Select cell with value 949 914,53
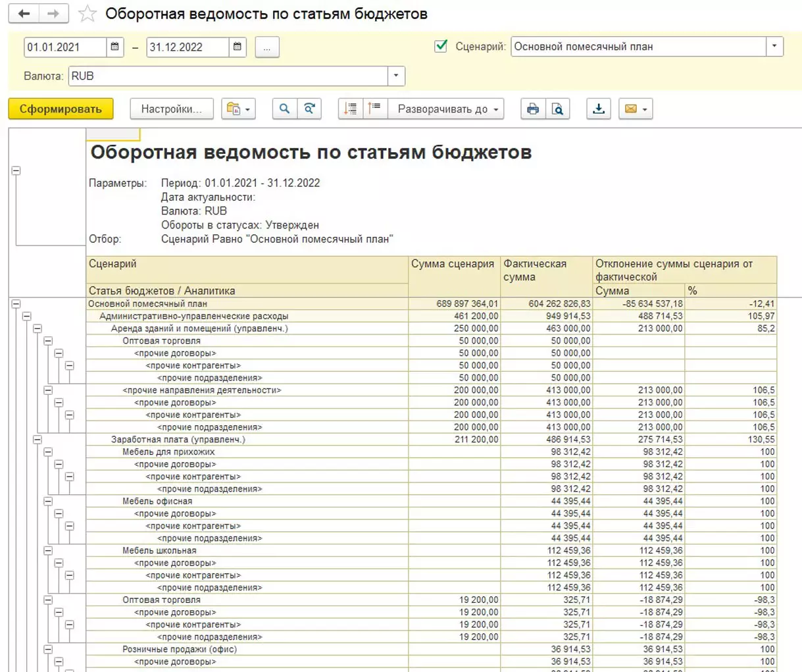The height and width of the screenshot is (672, 802). (547, 316)
